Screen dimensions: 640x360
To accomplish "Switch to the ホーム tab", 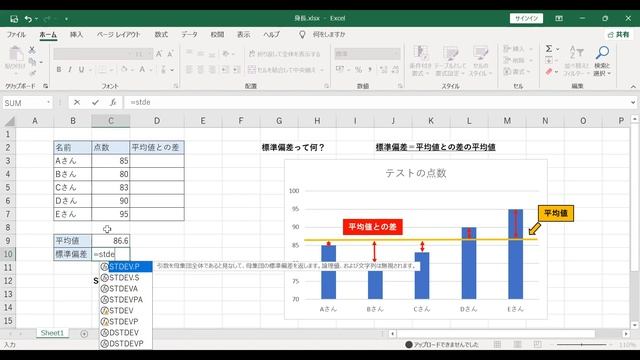I will tap(48, 35).
